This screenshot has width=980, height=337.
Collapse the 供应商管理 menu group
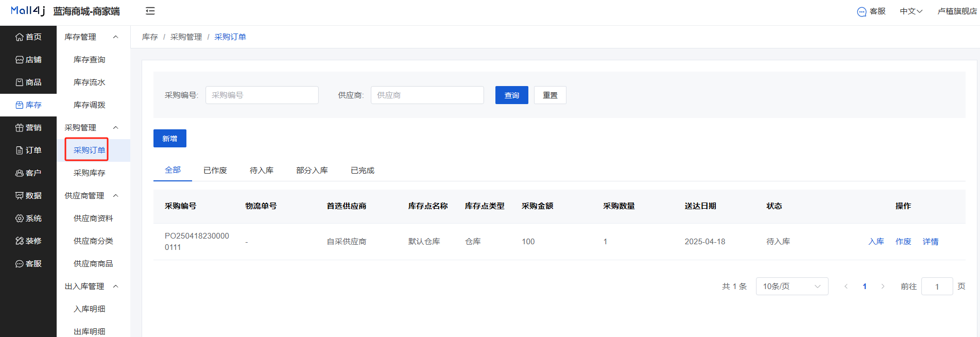115,196
